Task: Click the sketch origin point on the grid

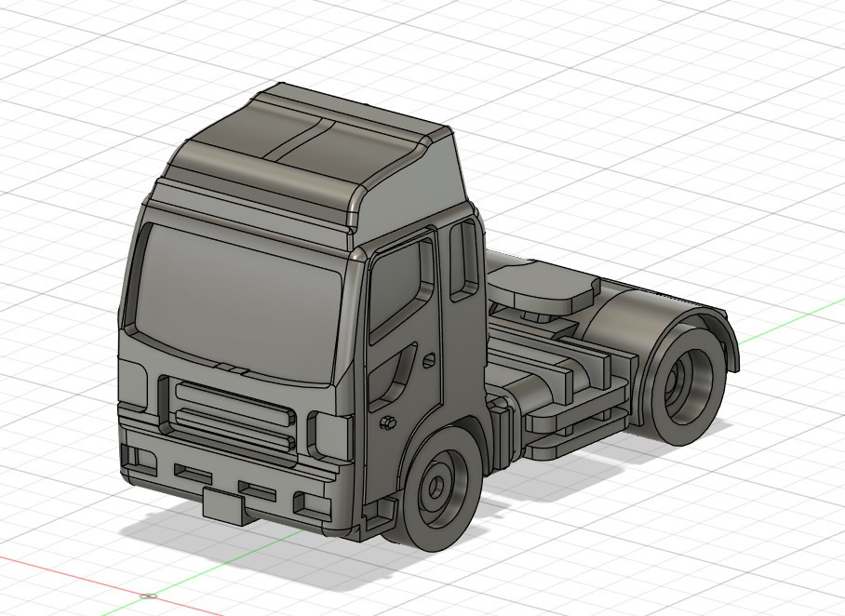Action: pos(148,596)
